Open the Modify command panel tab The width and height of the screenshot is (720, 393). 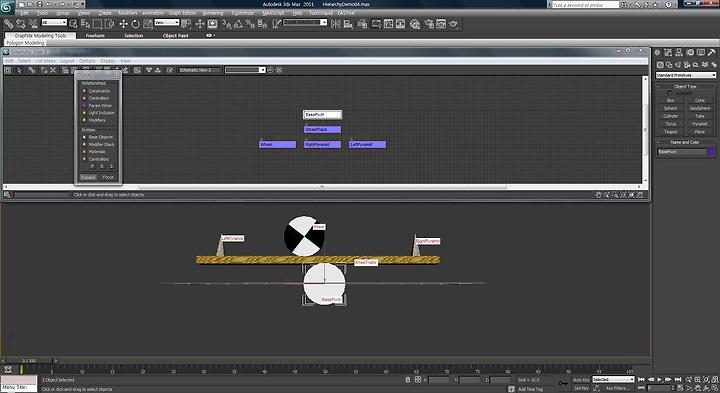point(668,53)
